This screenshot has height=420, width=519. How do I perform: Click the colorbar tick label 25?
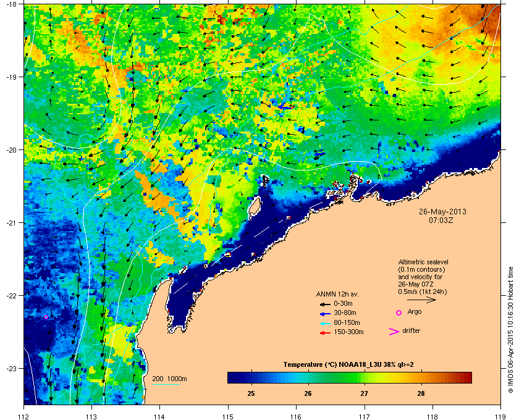coord(251,394)
